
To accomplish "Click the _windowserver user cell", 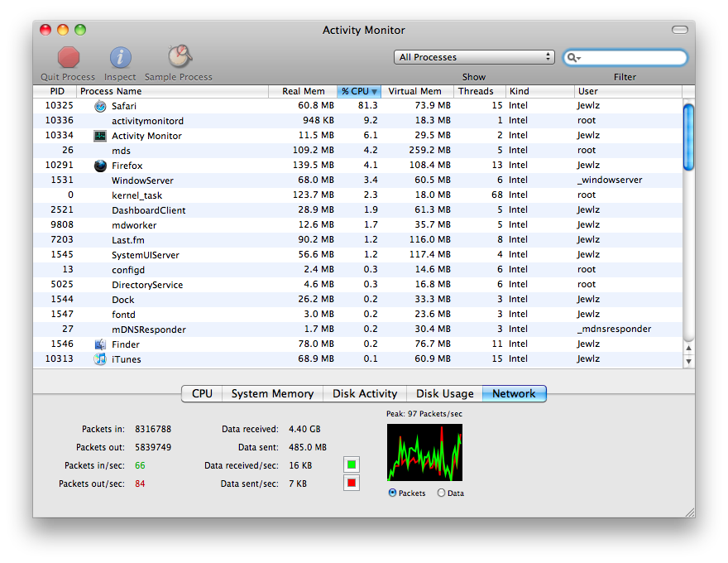I will coord(610,180).
